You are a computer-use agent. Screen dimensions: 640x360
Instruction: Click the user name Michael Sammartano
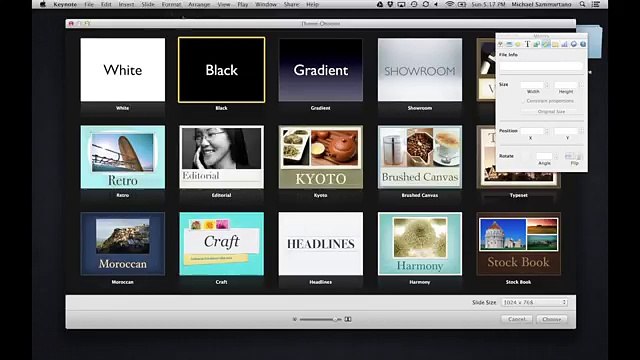(541, 4)
